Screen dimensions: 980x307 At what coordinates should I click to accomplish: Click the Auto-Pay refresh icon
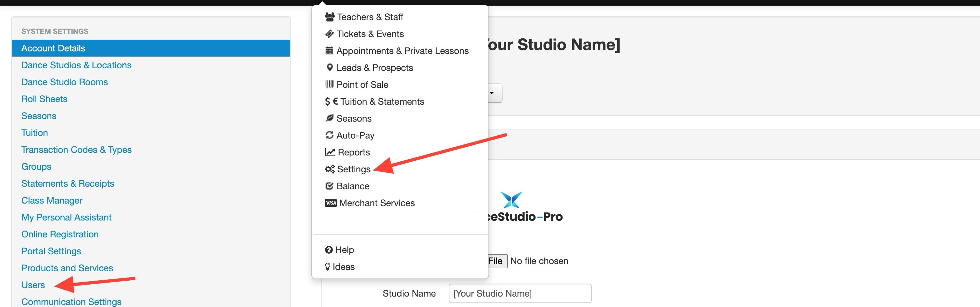pyautogui.click(x=330, y=135)
